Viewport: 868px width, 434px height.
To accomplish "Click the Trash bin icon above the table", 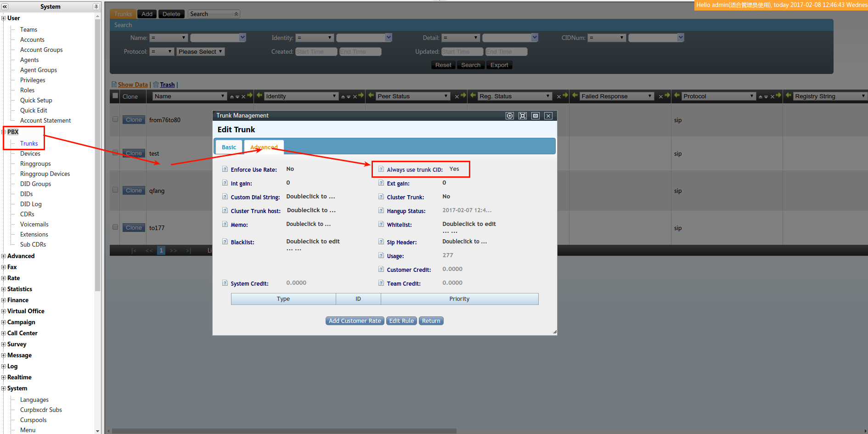I will click(156, 85).
